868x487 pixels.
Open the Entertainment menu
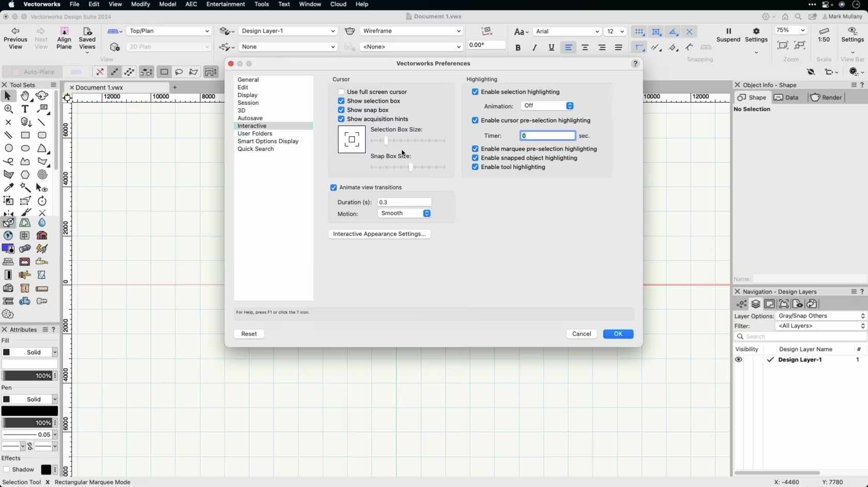226,4
